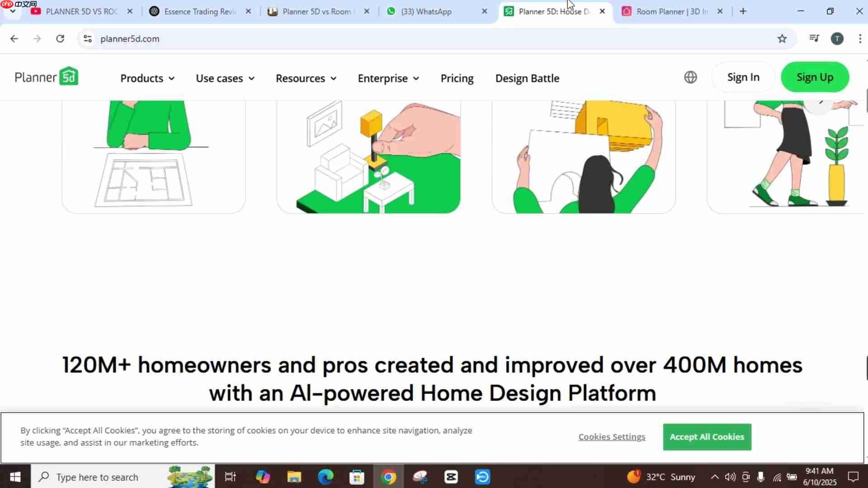Open the tab search dropdown arrow

13,11
